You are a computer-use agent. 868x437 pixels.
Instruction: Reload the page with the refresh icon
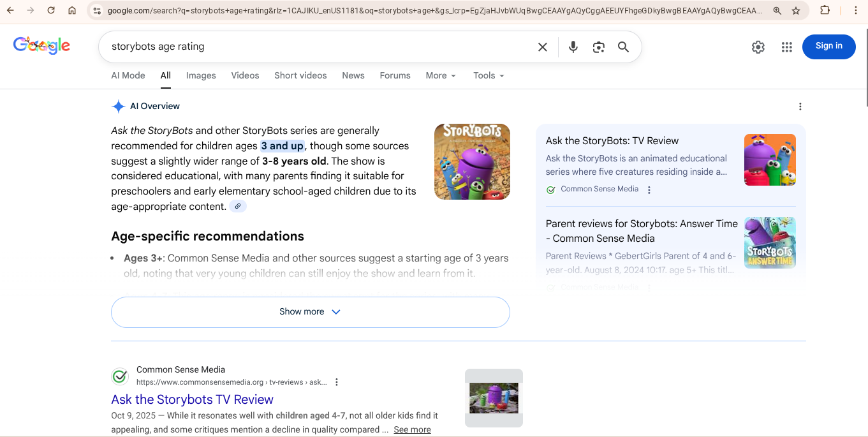point(51,11)
